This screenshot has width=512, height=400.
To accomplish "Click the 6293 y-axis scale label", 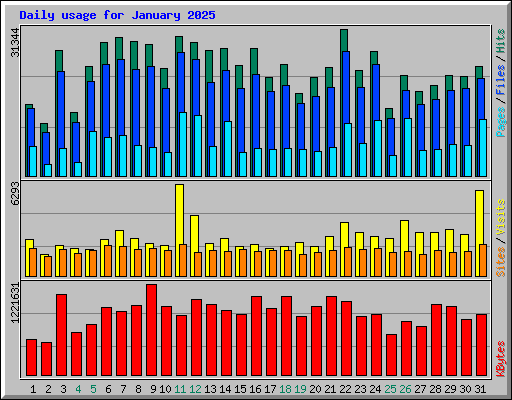I will (x=15, y=193).
